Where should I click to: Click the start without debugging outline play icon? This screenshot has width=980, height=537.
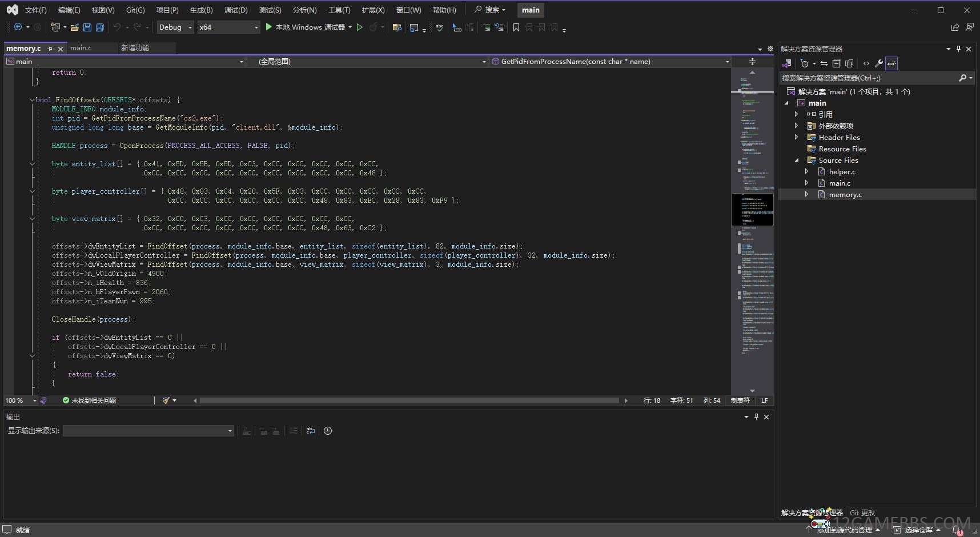[x=360, y=27]
